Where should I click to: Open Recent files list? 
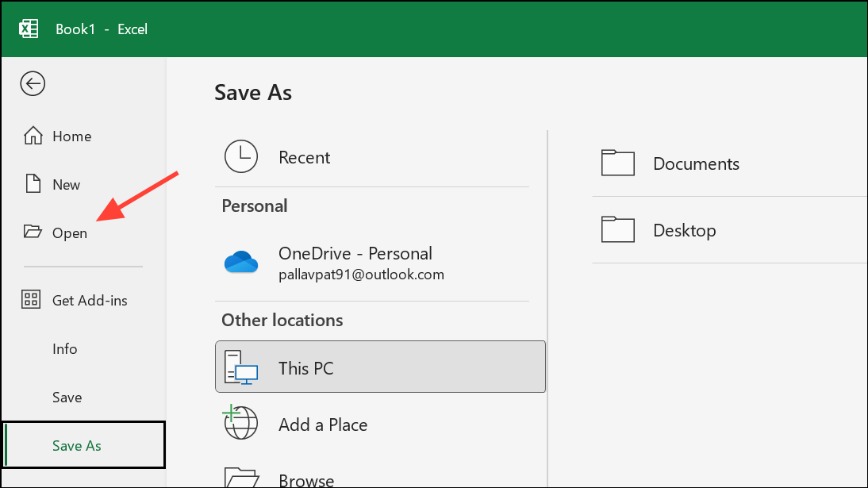click(304, 156)
